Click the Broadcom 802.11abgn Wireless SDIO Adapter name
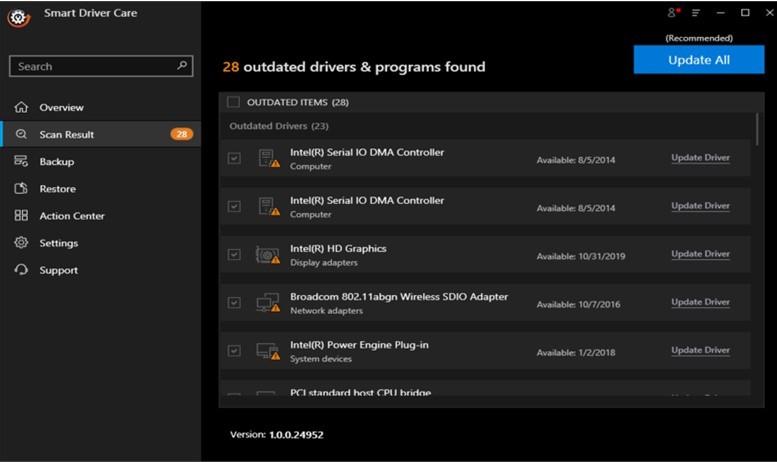 click(x=399, y=296)
